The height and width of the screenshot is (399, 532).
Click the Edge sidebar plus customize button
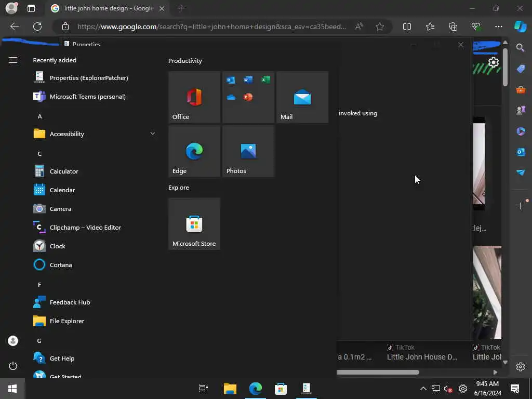(521, 206)
